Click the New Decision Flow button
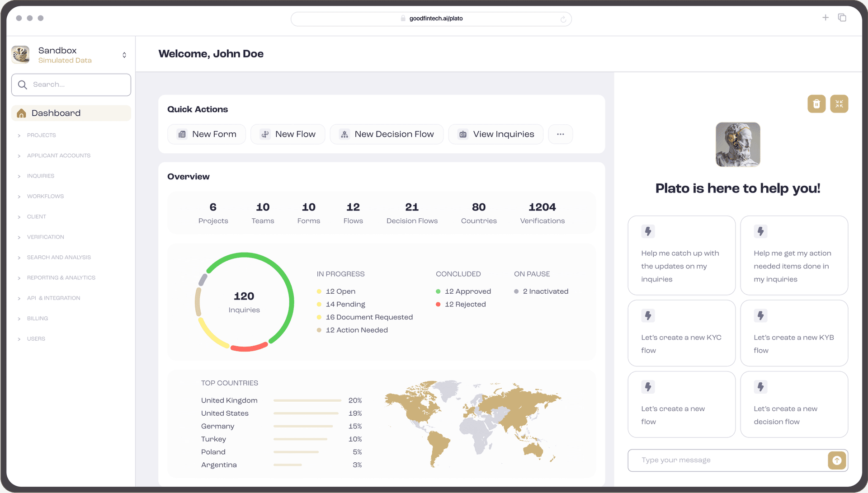Viewport: 868px width, 493px height. coord(387,134)
